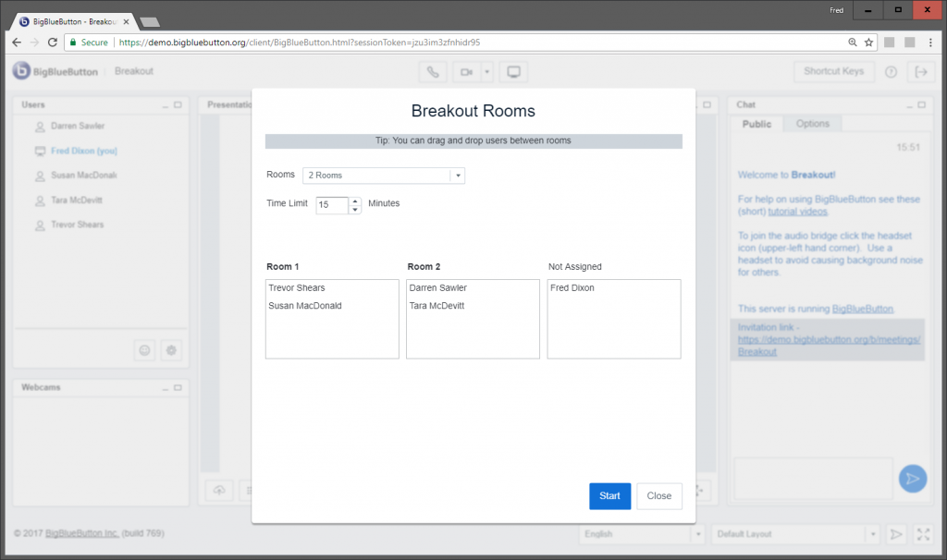Click the fullscreen toggle icon

(924, 534)
